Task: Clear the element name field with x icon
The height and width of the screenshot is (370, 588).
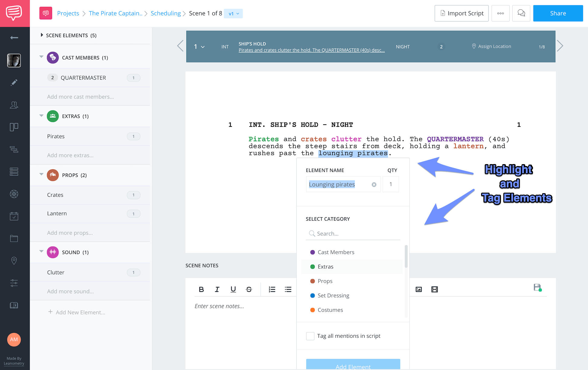Action: (374, 185)
